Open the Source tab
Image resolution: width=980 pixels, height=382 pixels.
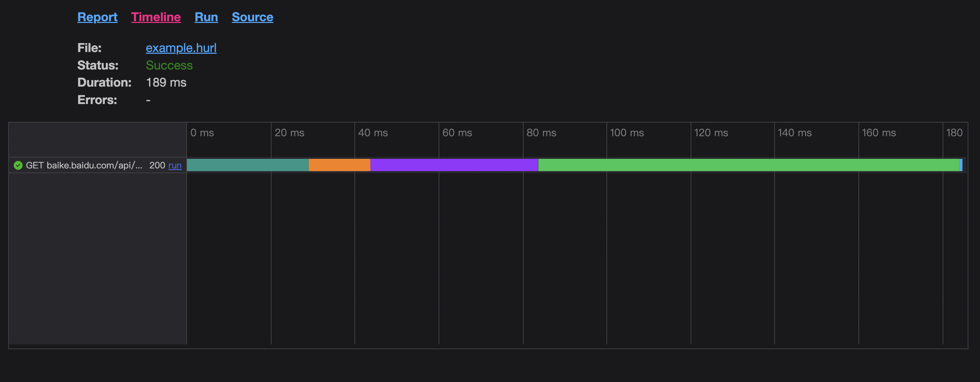(253, 17)
